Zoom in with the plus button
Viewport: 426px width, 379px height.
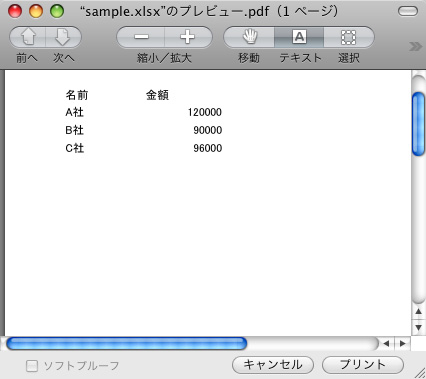click(188, 37)
